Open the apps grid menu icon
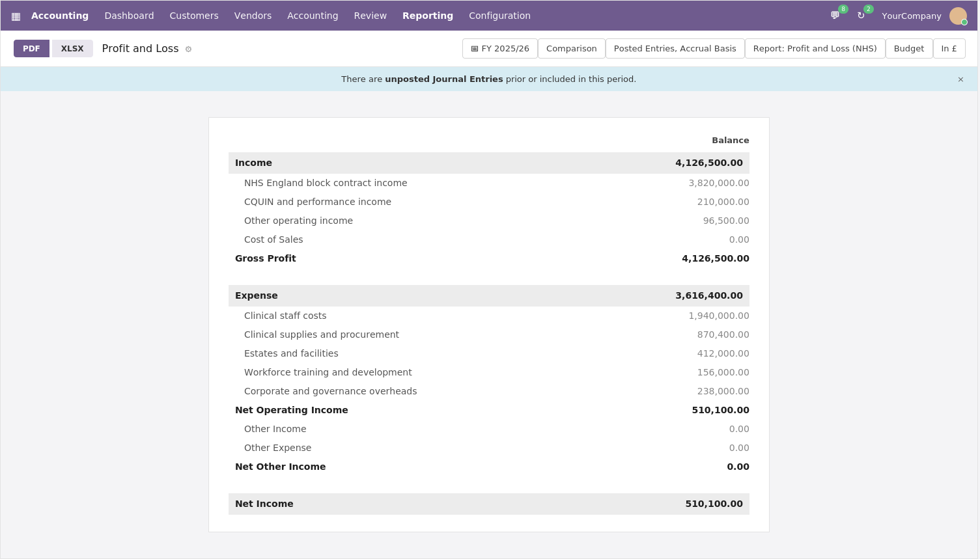The height and width of the screenshot is (559, 980). 16,16
